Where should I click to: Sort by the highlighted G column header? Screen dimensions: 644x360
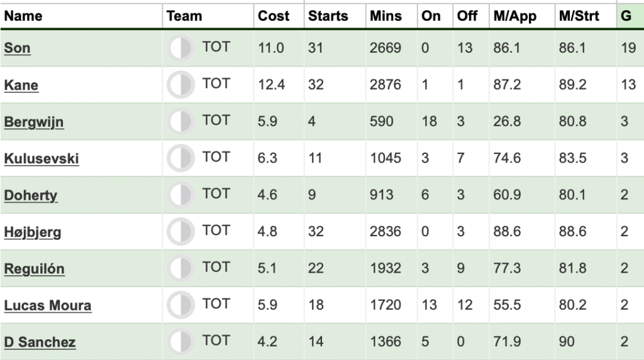(x=626, y=16)
